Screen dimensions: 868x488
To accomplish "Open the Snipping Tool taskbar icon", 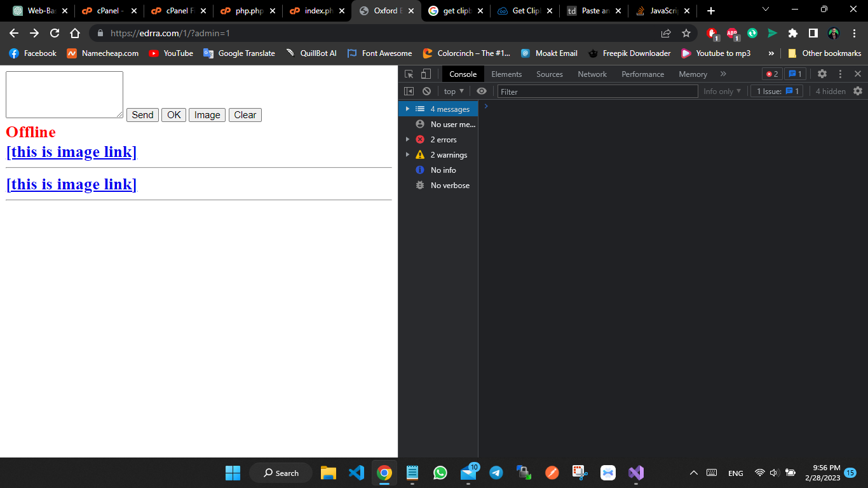I will pos(580,473).
